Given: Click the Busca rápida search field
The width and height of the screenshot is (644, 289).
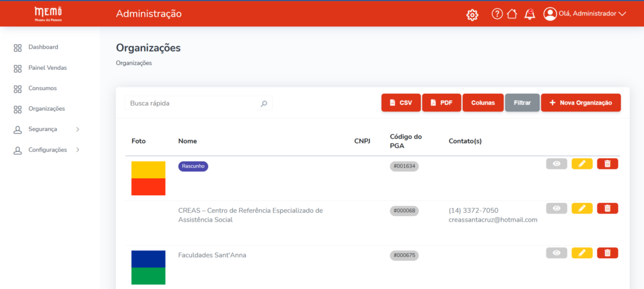Looking at the screenshot, I should coord(192,103).
